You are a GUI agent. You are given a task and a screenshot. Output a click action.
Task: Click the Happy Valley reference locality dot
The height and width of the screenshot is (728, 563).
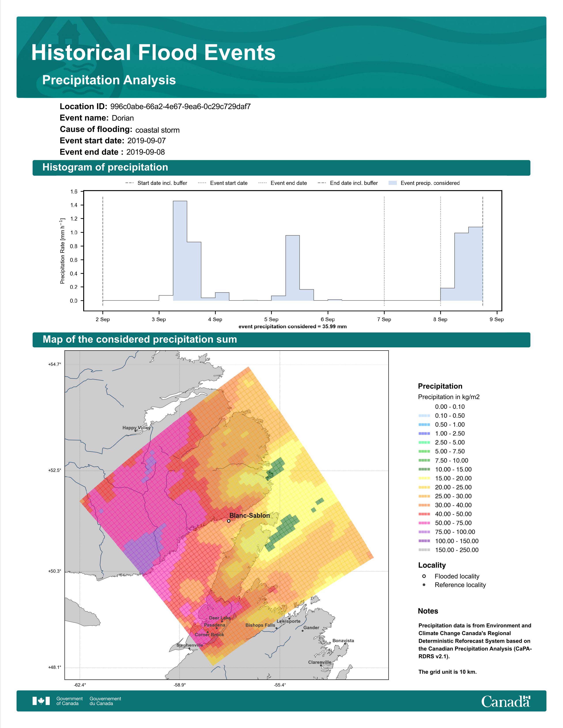coord(135,431)
